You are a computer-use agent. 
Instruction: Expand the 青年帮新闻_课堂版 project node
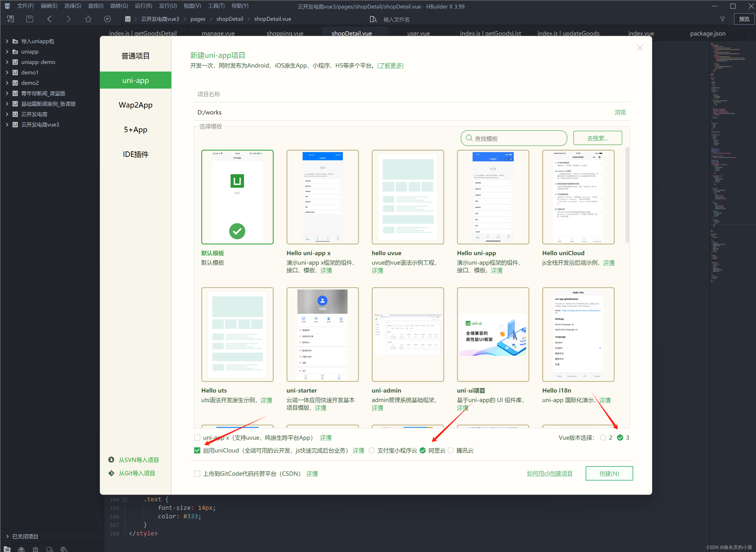click(x=7, y=94)
